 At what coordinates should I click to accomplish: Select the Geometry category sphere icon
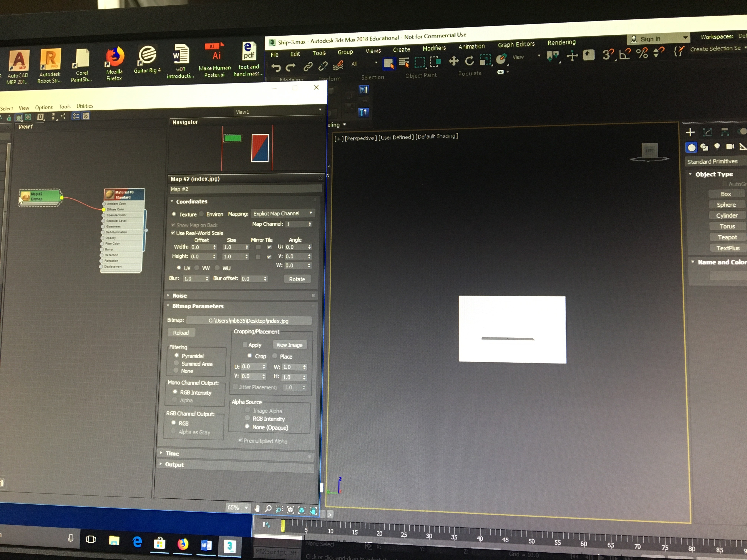coord(691,148)
